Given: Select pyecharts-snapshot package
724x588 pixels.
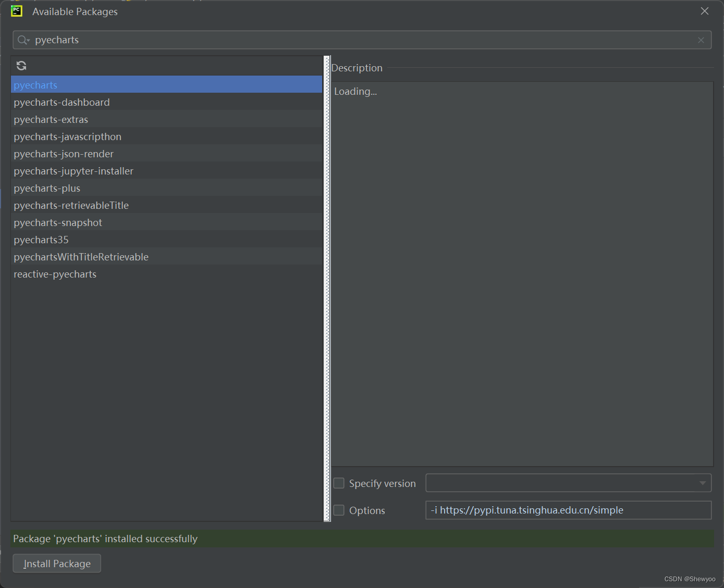Looking at the screenshot, I should point(58,222).
